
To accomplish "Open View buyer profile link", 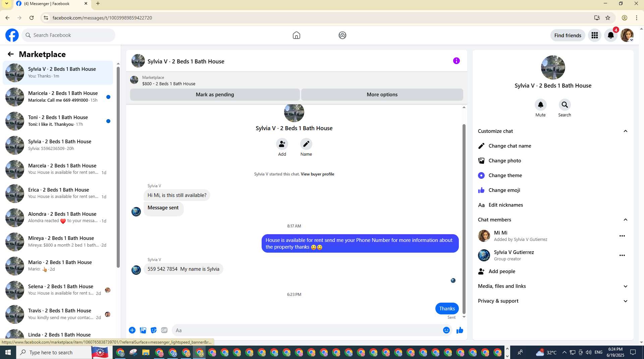I will click(317, 174).
